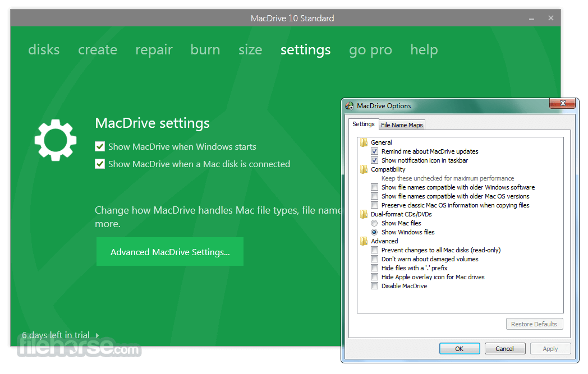Enable Prevent changes to all Mac disks
The image size is (588, 374).
tap(374, 250)
